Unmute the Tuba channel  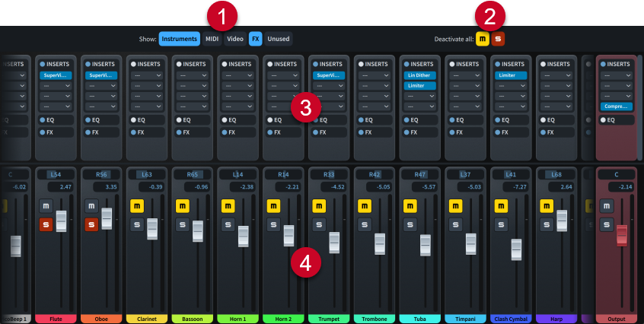point(410,205)
